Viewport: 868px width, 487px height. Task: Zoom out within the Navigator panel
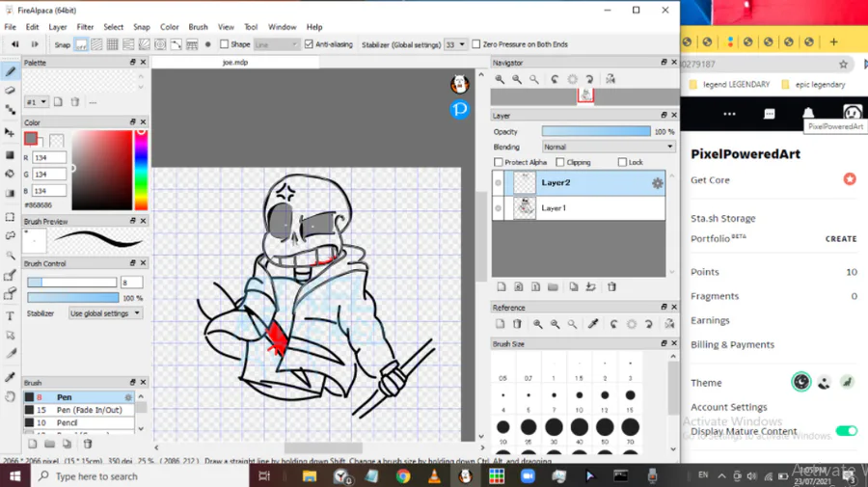click(x=517, y=79)
